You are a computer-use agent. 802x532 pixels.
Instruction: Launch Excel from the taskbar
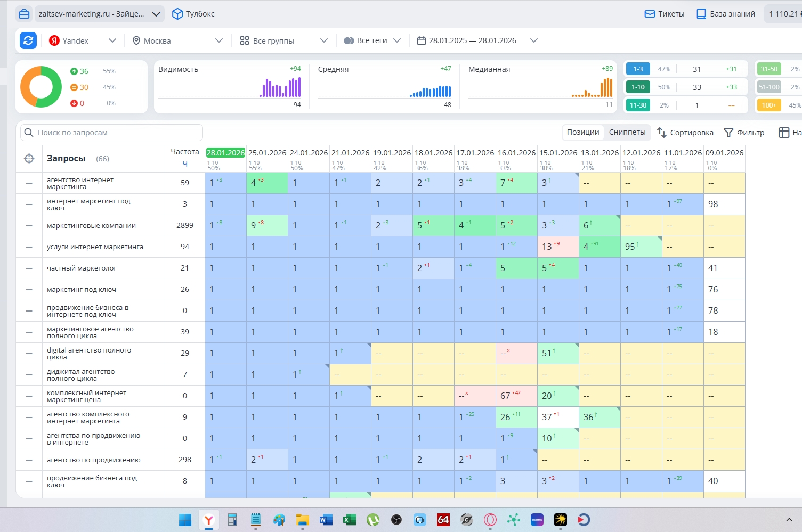pos(350,520)
